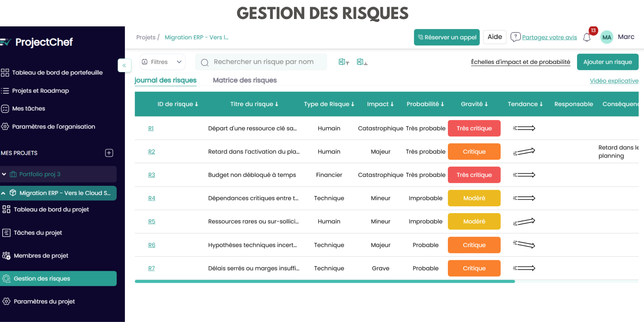644x322 pixels.
Task: Click the Portfolio proj 3 briefcase icon
Action: pos(13,174)
